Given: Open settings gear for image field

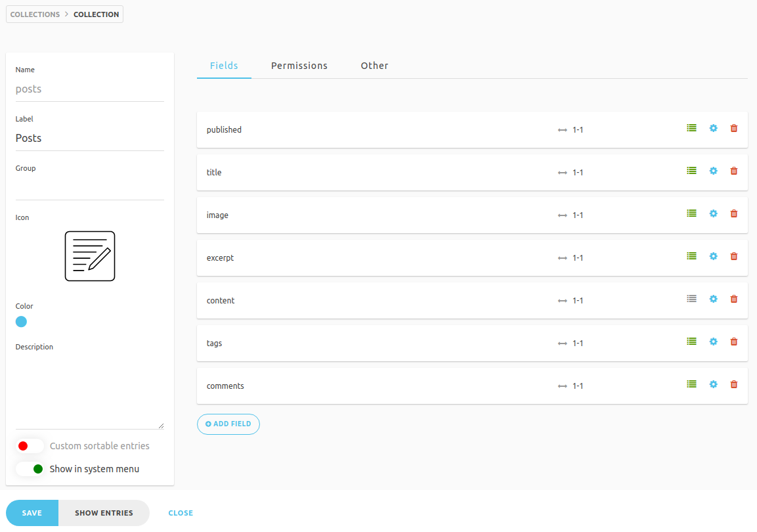Looking at the screenshot, I should point(713,213).
